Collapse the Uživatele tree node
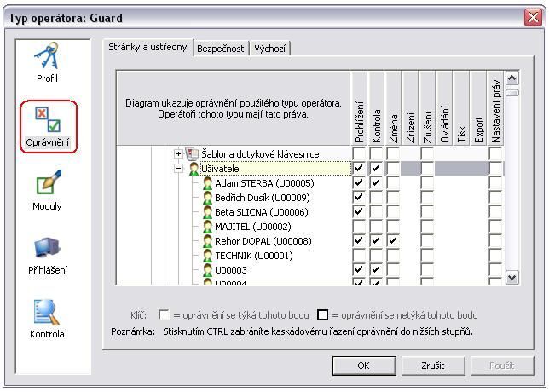The image size is (549, 392). [x=179, y=169]
